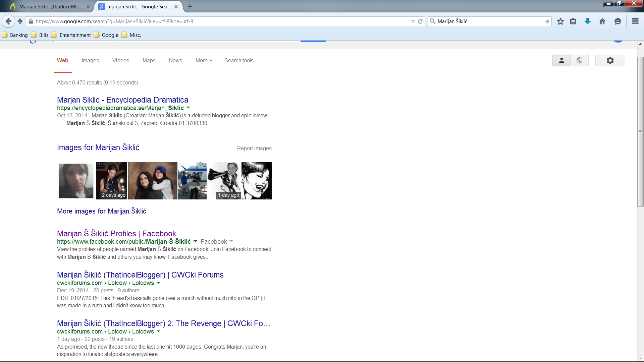Switch to Videos results
Image resolution: width=644 pixels, height=362 pixels.
tap(121, 60)
